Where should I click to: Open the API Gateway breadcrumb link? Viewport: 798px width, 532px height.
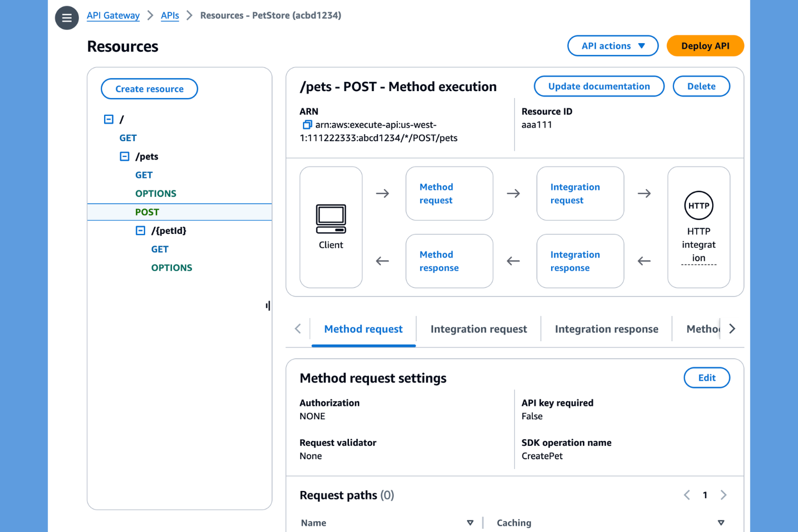(113, 16)
